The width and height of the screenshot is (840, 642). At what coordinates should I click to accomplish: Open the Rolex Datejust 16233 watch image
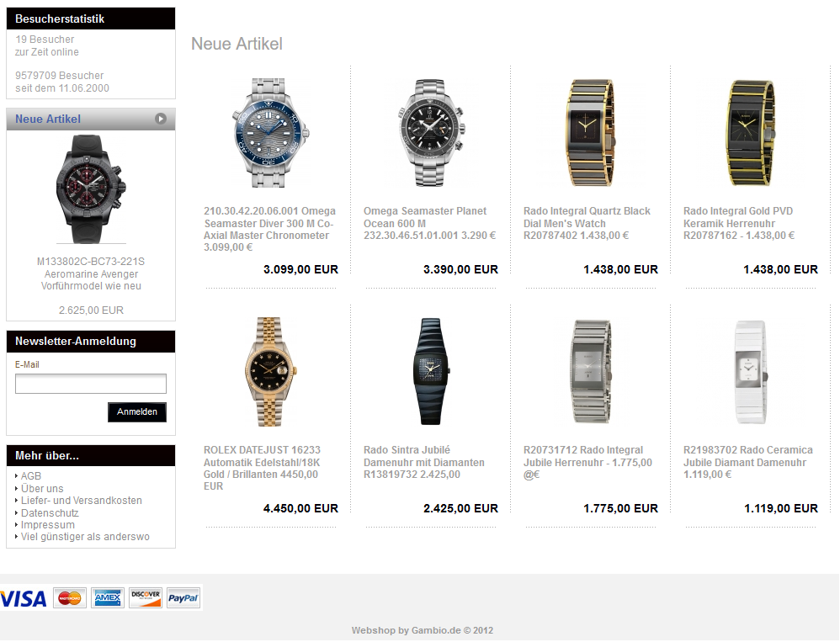click(270, 372)
